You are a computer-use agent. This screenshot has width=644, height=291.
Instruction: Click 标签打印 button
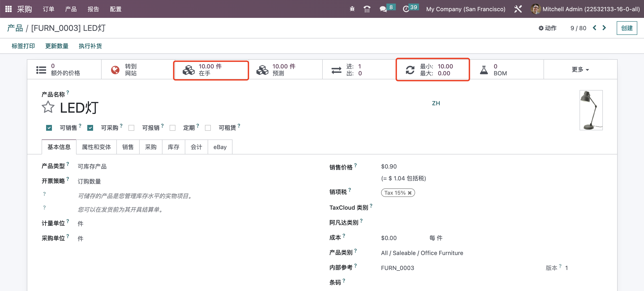pyautogui.click(x=23, y=46)
